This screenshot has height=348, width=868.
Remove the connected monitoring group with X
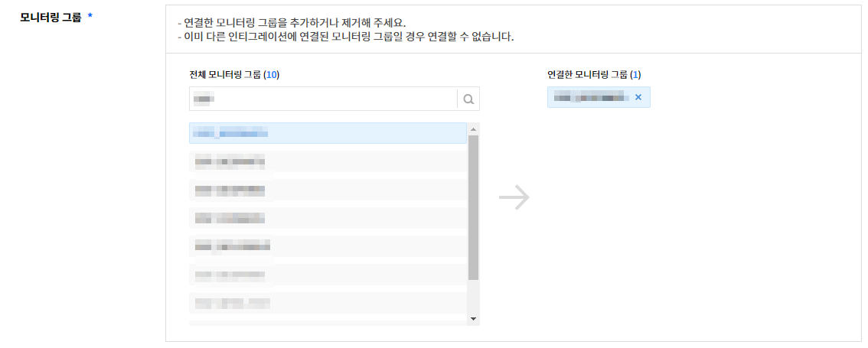(x=638, y=97)
